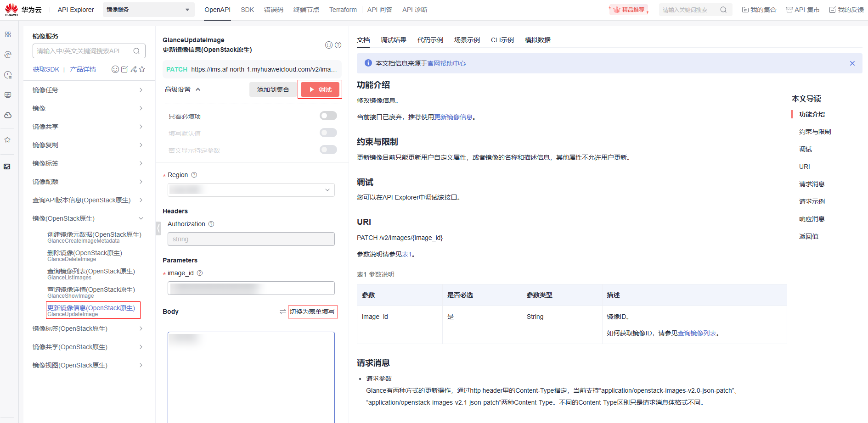Click the star icon beside 产品详情
Image resolution: width=868 pixels, height=423 pixels.
[142, 69]
